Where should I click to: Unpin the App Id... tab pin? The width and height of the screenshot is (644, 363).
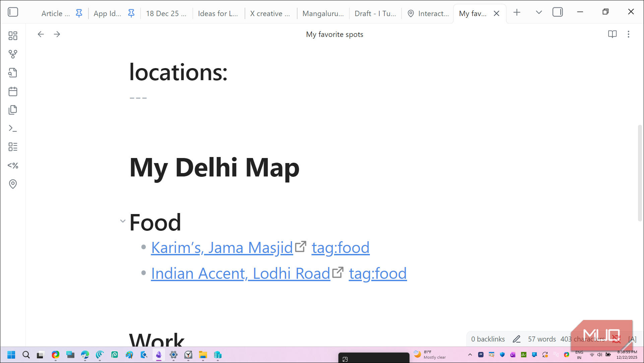pos(131,13)
